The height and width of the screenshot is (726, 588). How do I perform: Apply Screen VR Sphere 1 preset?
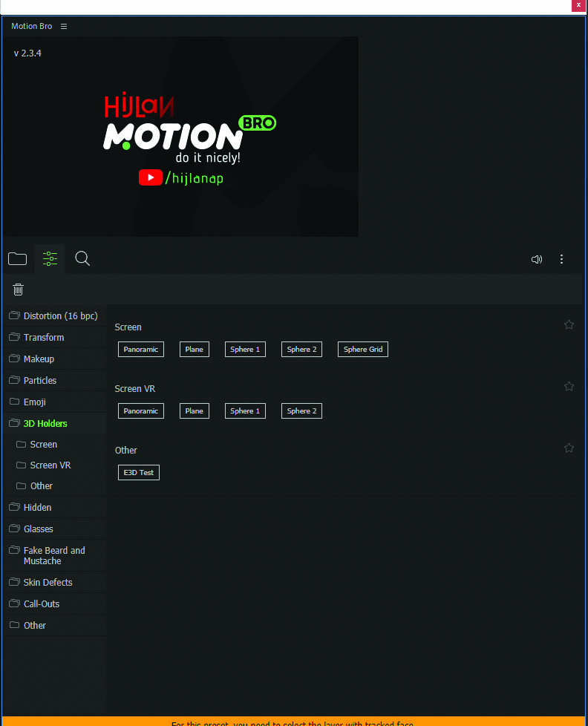pos(245,411)
